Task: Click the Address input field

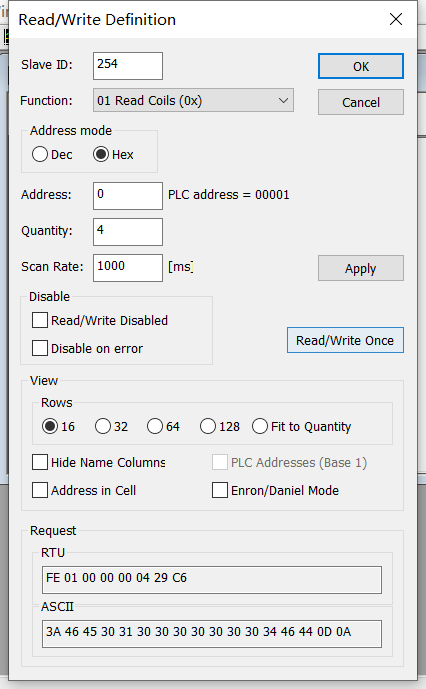Action: tap(128, 196)
